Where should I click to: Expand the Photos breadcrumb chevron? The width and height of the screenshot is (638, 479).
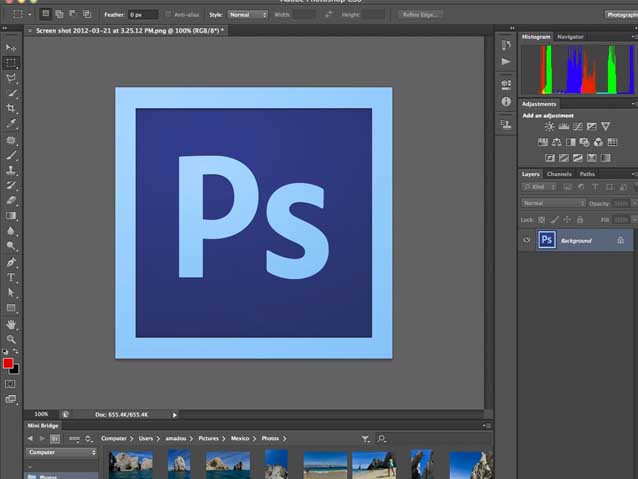point(284,439)
